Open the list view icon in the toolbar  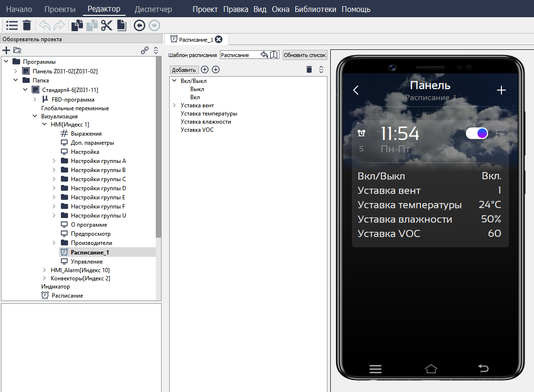pos(12,25)
